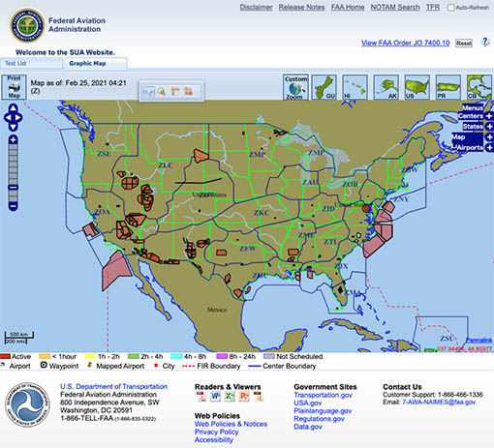This screenshot has height=448, width=494.
Task: Click the zoom-in plus button above the zoom bar
Action: [14, 139]
